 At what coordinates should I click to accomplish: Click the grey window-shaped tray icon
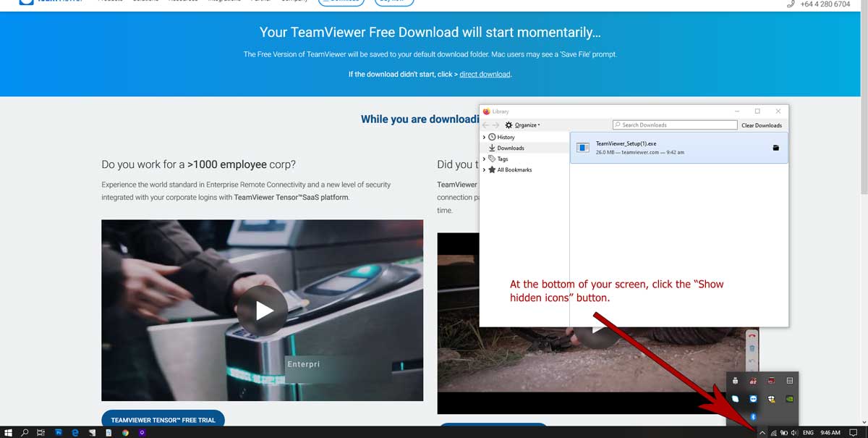coord(790,381)
